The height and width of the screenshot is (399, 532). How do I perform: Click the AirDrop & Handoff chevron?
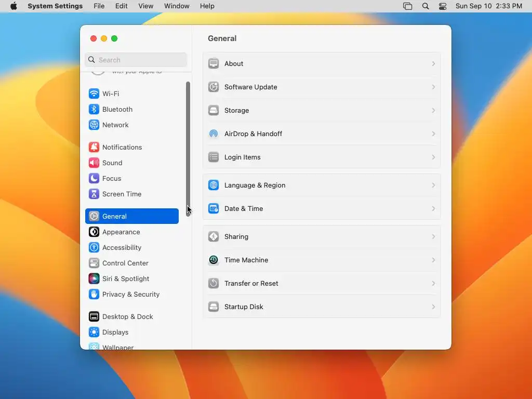(x=433, y=134)
